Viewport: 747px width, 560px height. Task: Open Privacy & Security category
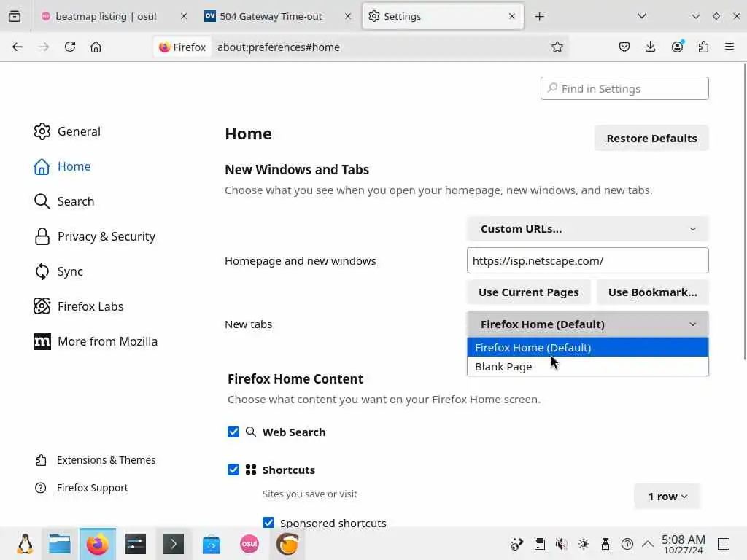pyautogui.click(x=94, y=236)
